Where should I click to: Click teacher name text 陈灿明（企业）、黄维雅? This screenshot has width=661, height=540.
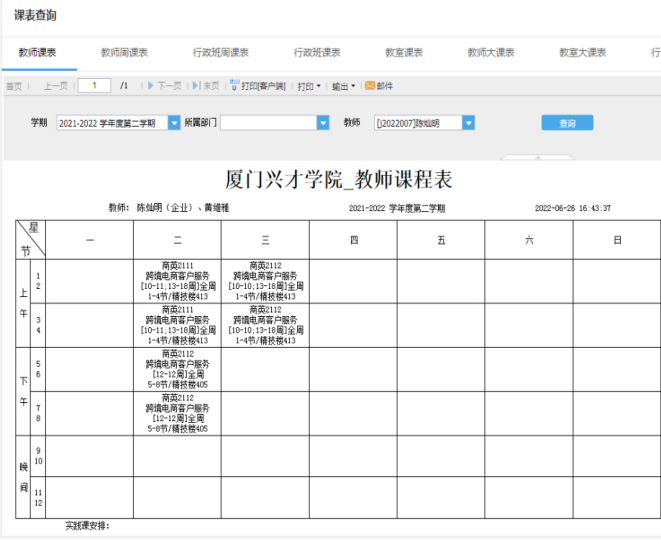(x=183, y=207)
